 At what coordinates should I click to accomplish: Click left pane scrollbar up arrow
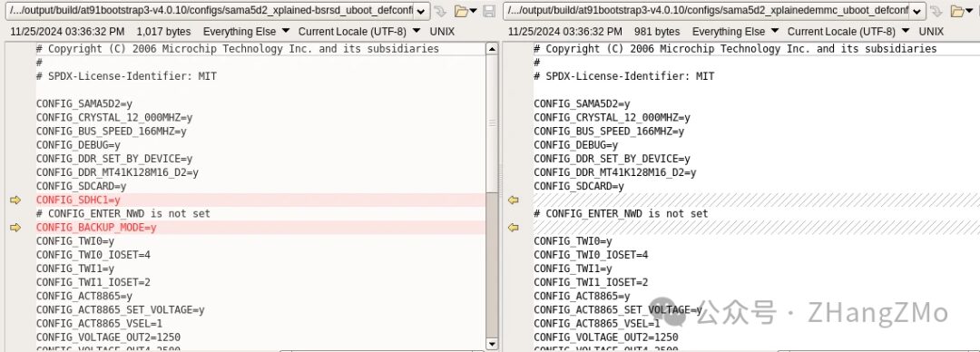pyautogui.click(x=492, y=49)
